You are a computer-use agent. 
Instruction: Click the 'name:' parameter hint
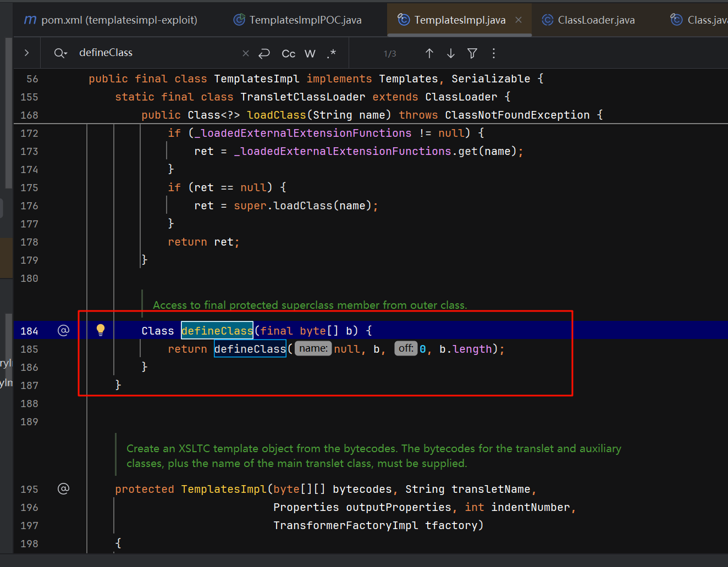[313, 348]
